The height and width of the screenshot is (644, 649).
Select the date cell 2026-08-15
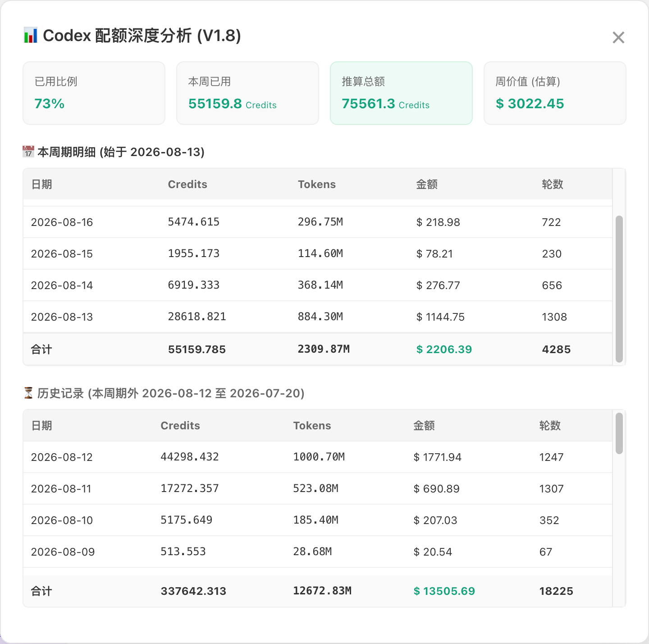tap(62, 254)
